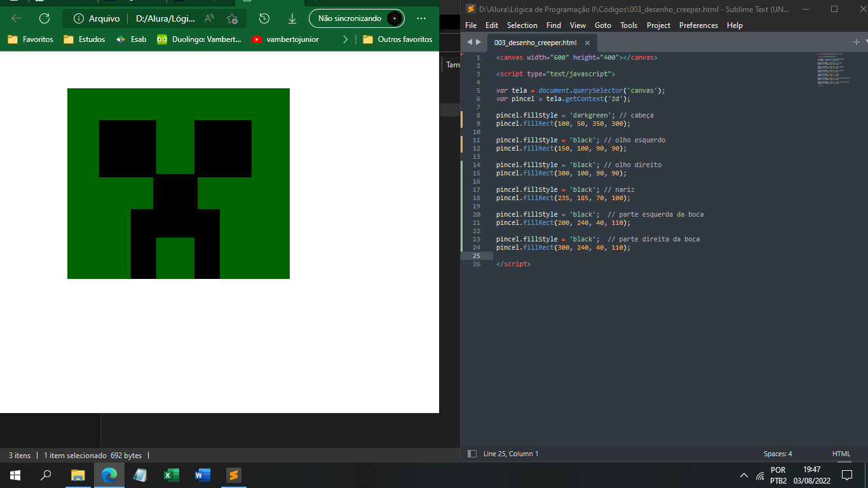Screen dimensions: 868x488
Task: Open read aloud icon in address bar
Action: tap(209, 18)
